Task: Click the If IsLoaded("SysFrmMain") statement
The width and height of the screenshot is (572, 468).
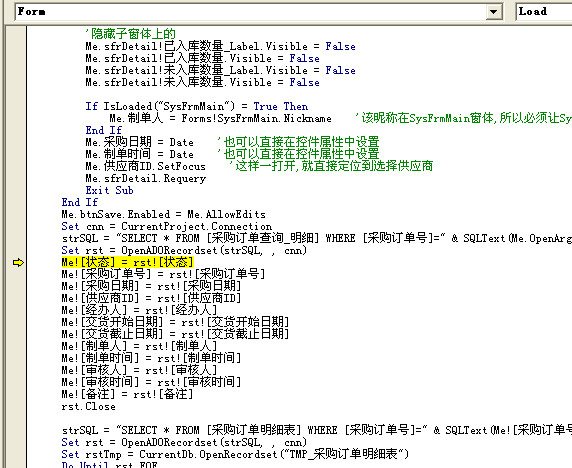Action: 197,106
